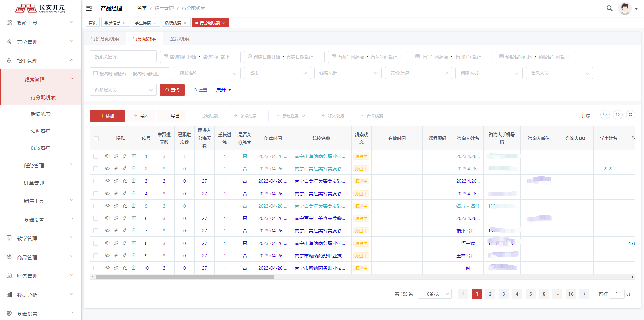Image resolution: width=644 pixels, height=320 pixels.
Task: Delete row 4 with the trash icon
Action: pos(134,193)
